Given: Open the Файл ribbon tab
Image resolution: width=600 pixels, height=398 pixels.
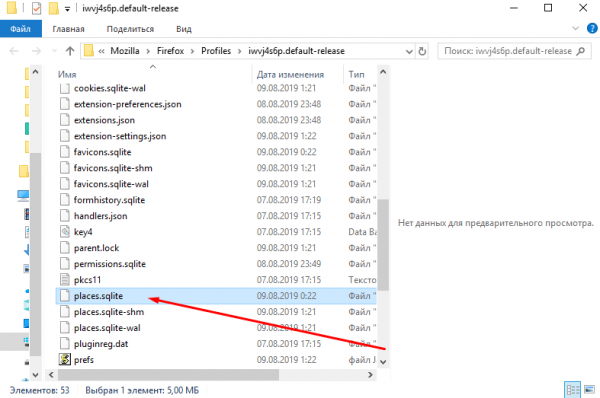Looking at the screenshot, I should tap(21, 29).
